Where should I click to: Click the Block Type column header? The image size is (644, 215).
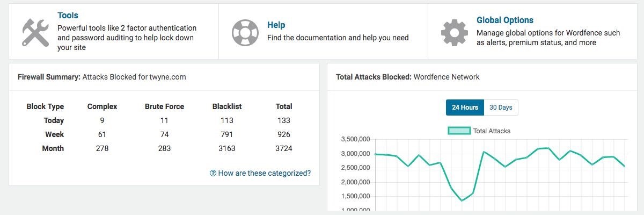click(45, 106)
